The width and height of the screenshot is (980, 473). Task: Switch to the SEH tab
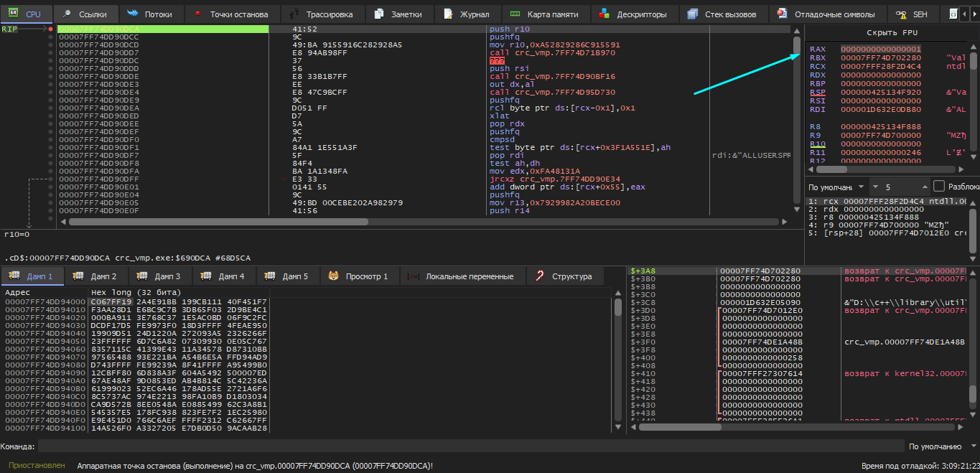(x=913, y=14)
